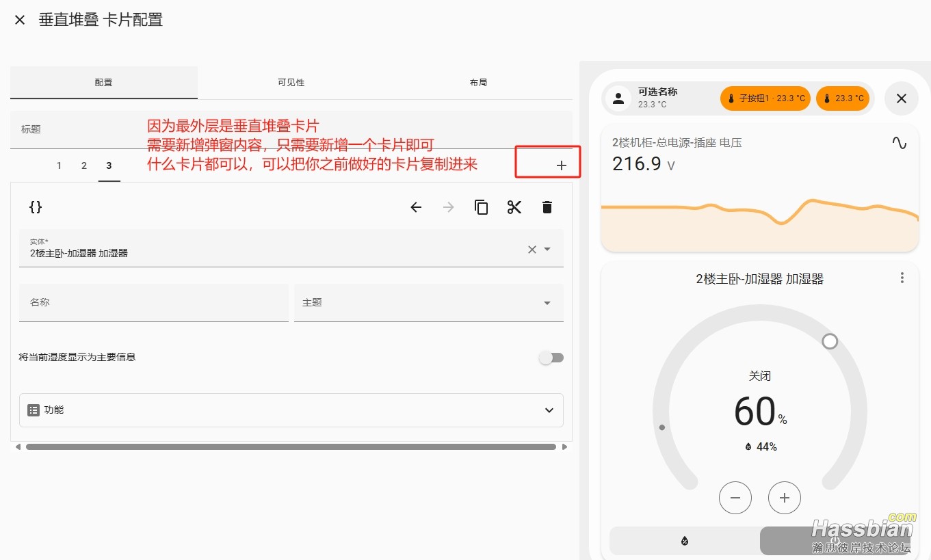Screen dimensions: 931x560
Task: Click the orange 23.3 °C chip without label
Action: (x=843, y=98)
